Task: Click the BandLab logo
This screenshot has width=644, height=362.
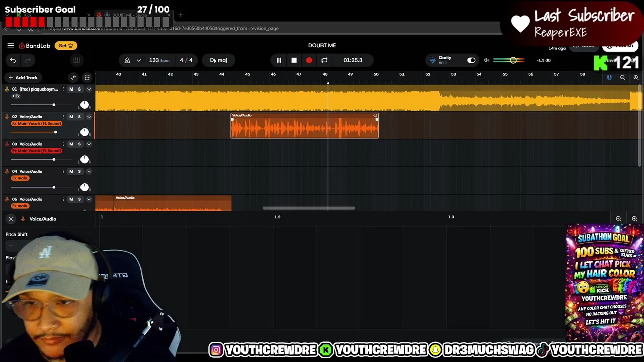Action: (x=35, y=46)
